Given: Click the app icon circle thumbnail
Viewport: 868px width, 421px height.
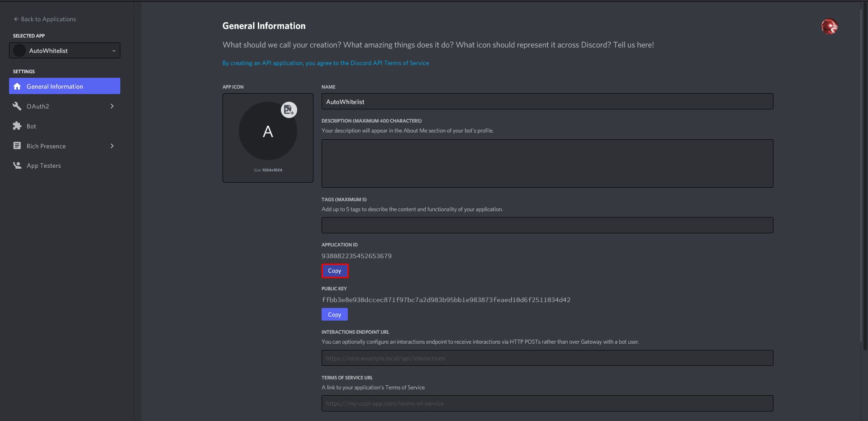Looking at the screenshot, I should [267, 131].
